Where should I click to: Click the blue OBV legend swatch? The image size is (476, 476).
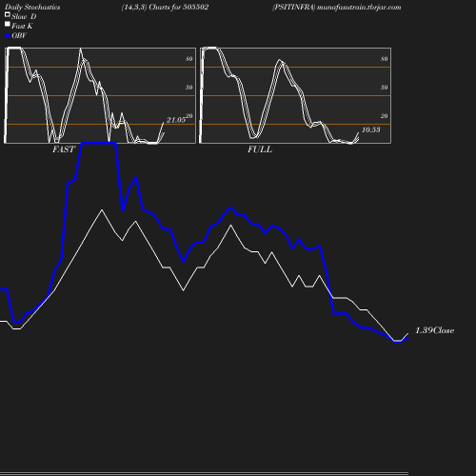tap(8, 36)
